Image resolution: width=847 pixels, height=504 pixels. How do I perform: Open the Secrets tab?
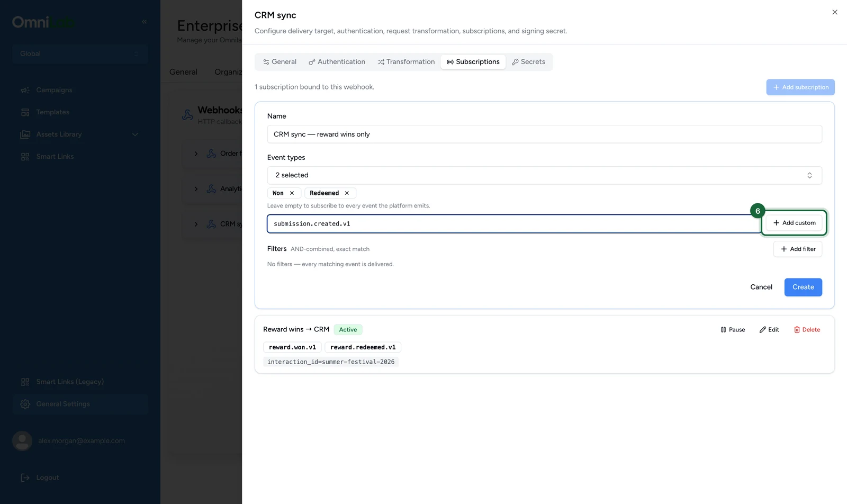528,62
